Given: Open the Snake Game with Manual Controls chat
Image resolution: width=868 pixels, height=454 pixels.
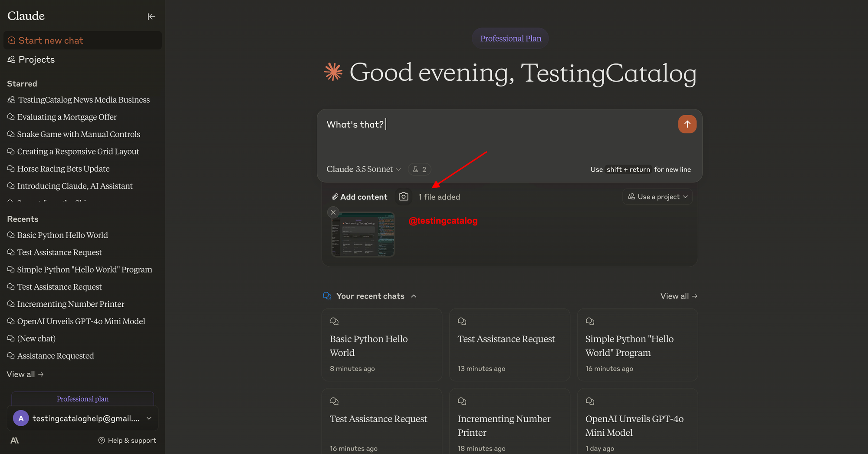Looking at the screenshot, I should pos(78,134).
